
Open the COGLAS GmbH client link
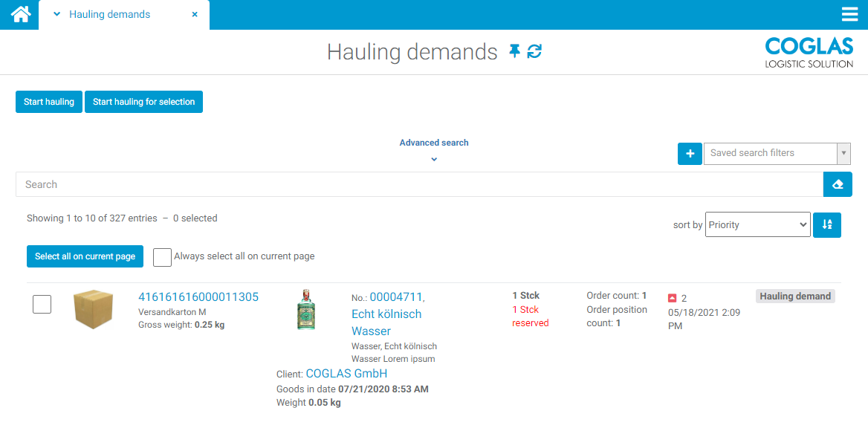[x=346, y=374]
